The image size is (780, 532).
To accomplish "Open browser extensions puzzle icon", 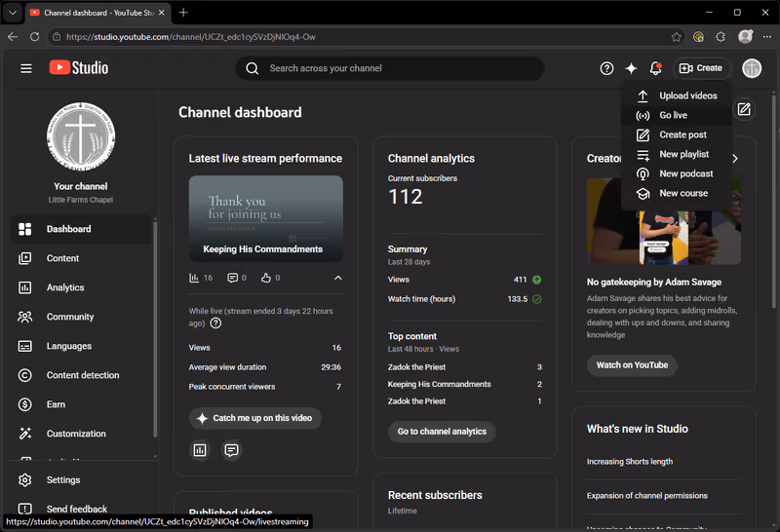I will pos(721,37).
